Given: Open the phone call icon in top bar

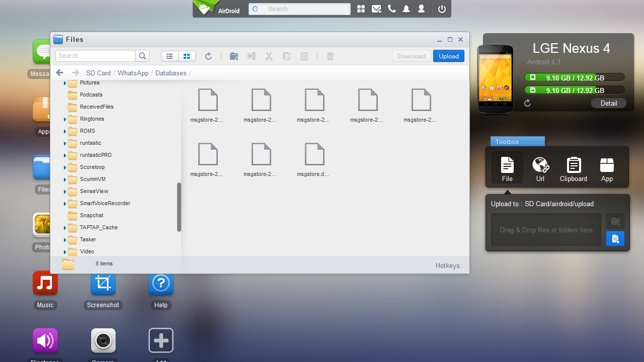Looking at the screenshot, I should click(391, 9).
